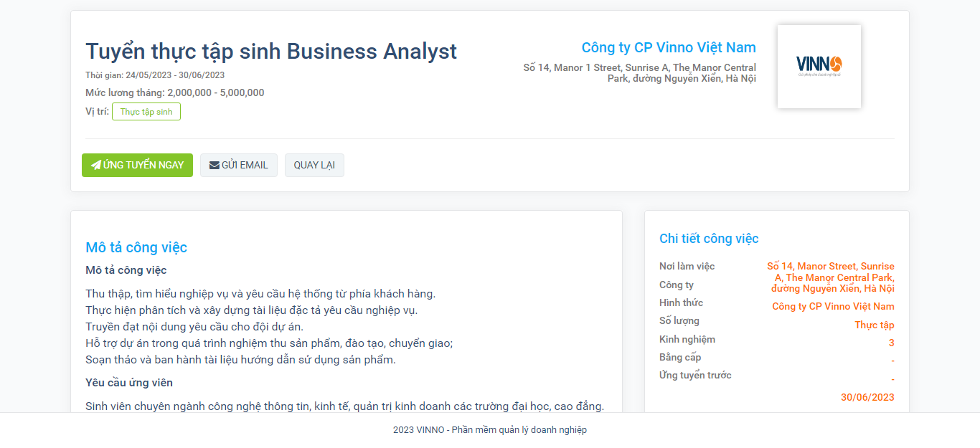
Task: Click the Chi tiết công việc panel heading
Action: click(x=709, y=239)
